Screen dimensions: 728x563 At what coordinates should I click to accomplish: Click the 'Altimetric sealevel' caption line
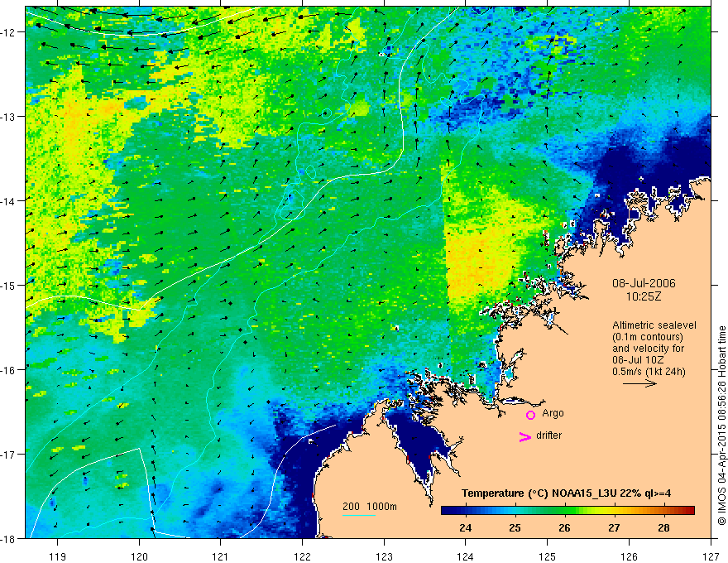654,325
